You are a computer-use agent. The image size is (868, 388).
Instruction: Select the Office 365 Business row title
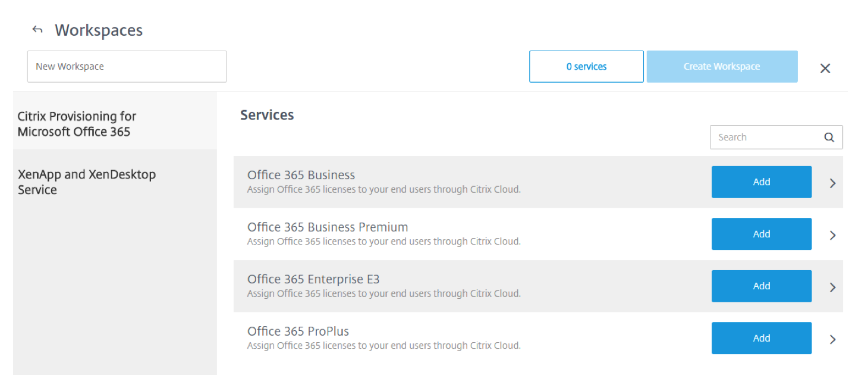[301, 175]
